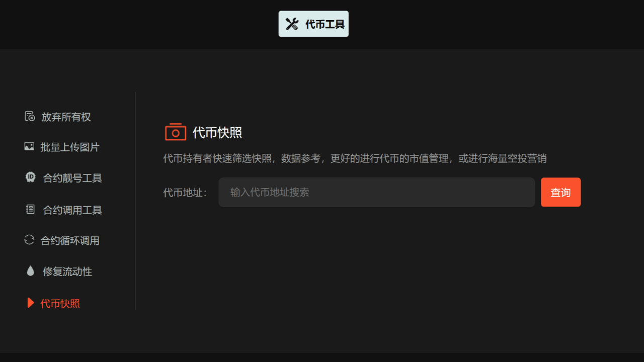This screenshot has height=362, width=644.
Task: Click the 合约调用工具 contract icon
Action: pyautogui.click(x=31, y=209)
